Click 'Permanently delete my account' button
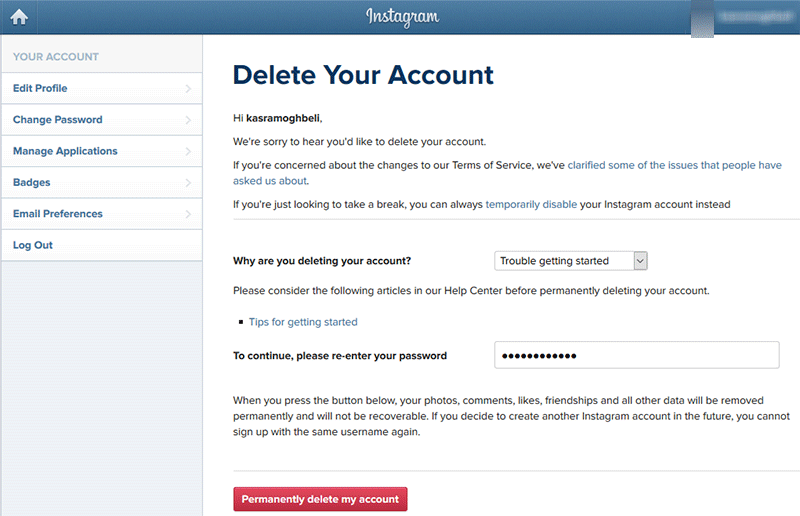 (x=320, y=499)
